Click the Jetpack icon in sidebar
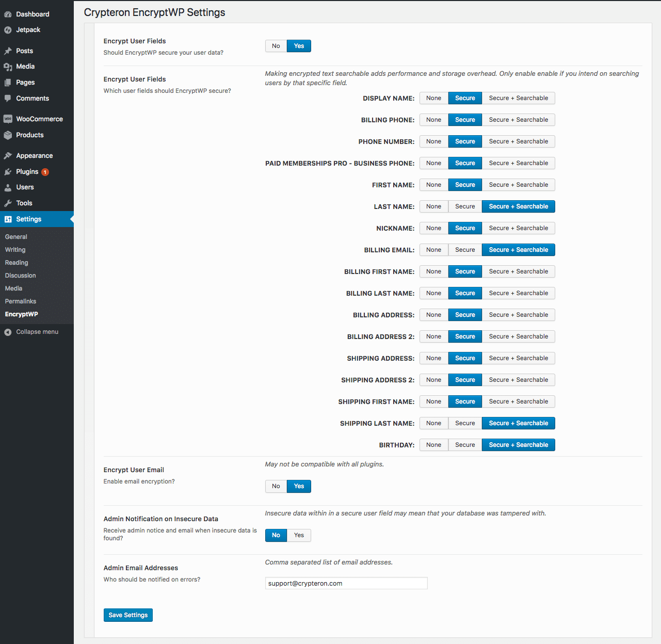The width and height of the screenshot is (661, 644). [8, 30]
